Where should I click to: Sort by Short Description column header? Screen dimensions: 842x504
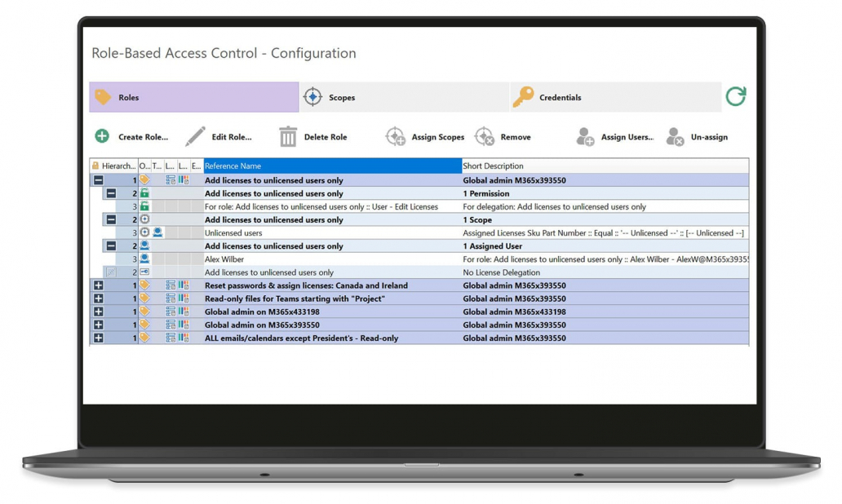point(605,166)
